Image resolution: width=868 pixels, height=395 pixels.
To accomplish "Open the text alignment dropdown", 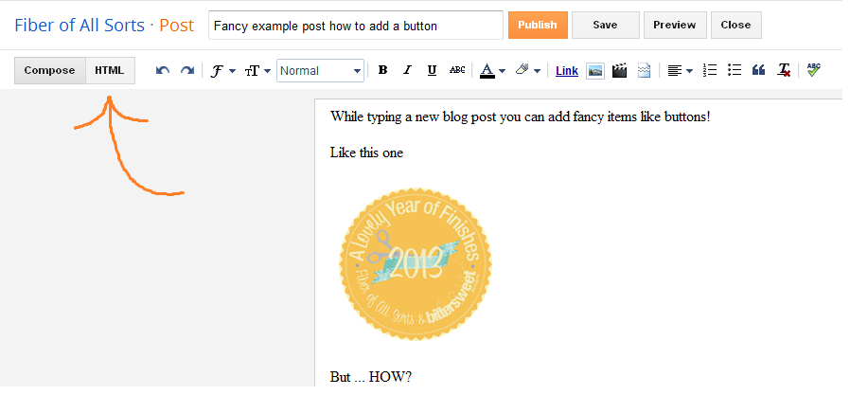I will tap(681, 71).
